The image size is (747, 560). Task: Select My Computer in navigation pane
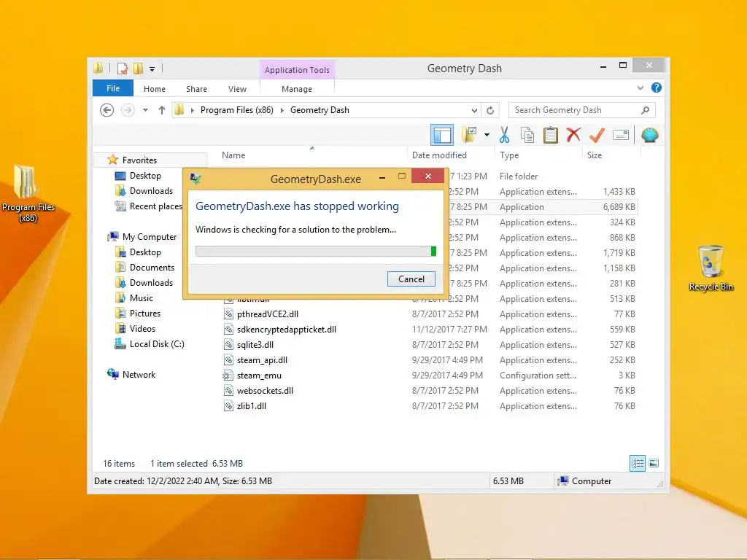pyautogui.click(x=149, y=237)
